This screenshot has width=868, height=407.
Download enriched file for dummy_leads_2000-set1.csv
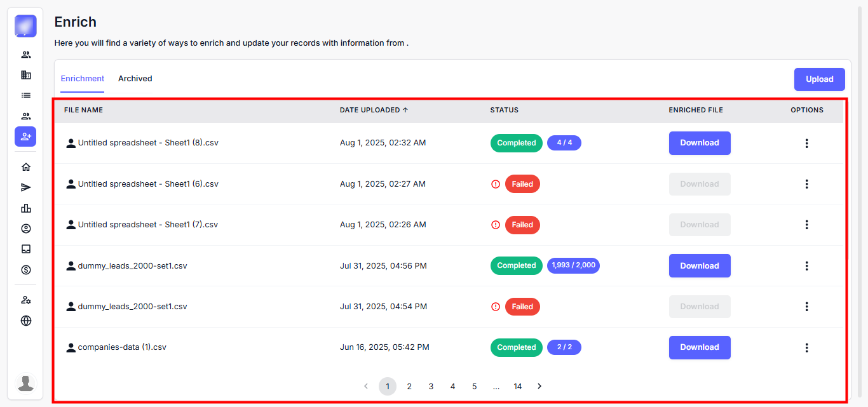699,266
